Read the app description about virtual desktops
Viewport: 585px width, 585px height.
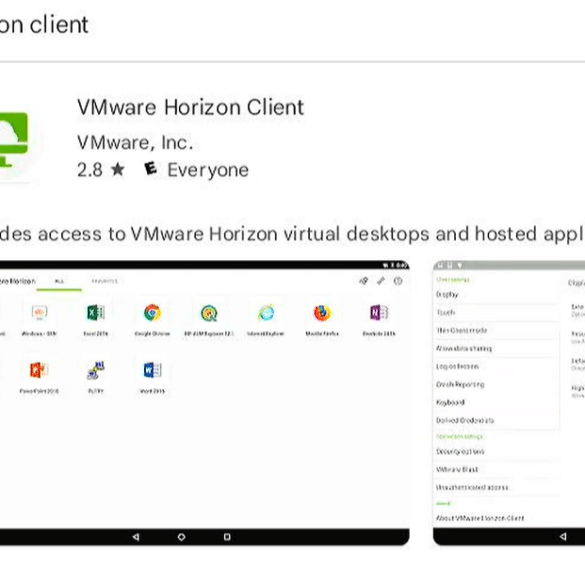(x=292, y=234)
